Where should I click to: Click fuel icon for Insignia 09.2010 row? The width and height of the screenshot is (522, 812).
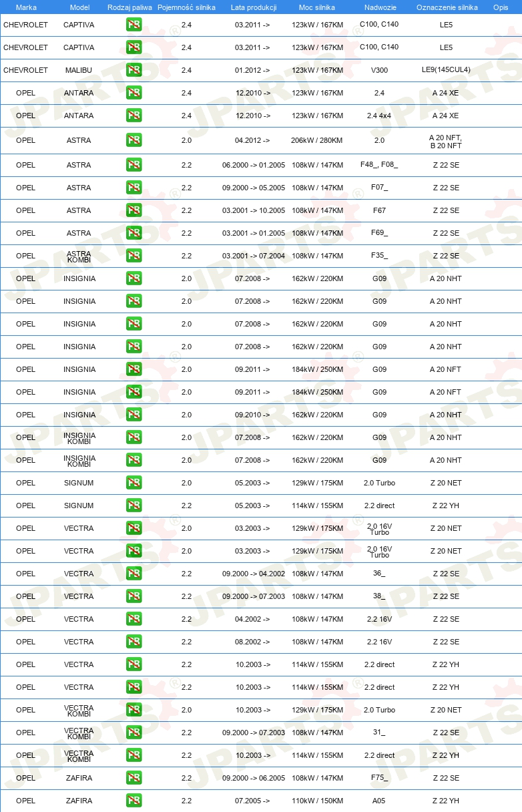pyautogui.click(x=134, y=415)
